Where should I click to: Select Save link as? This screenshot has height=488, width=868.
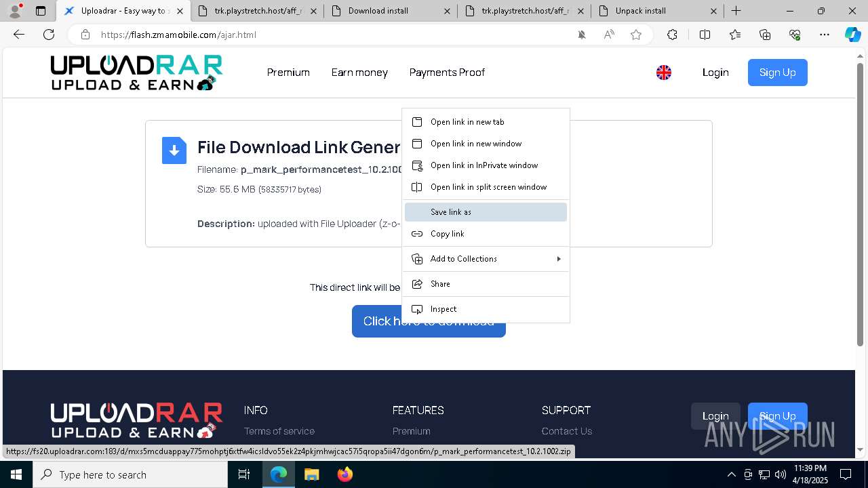tap(486, 212)
